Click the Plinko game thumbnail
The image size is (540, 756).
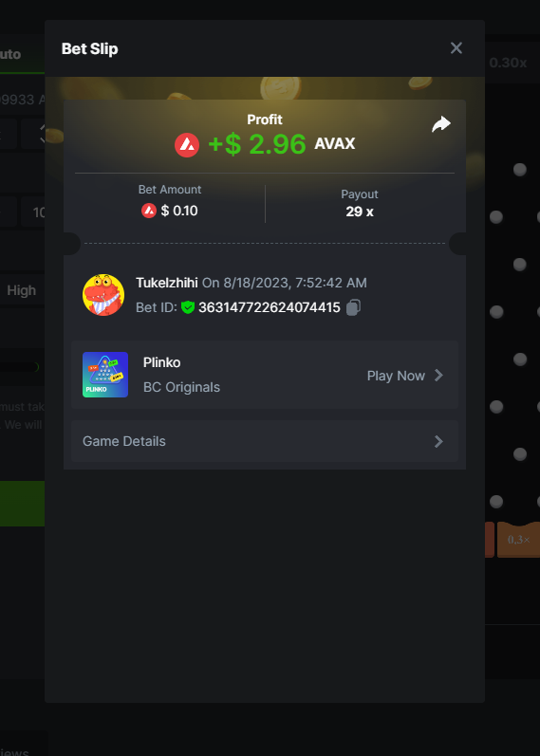point(105,375)
